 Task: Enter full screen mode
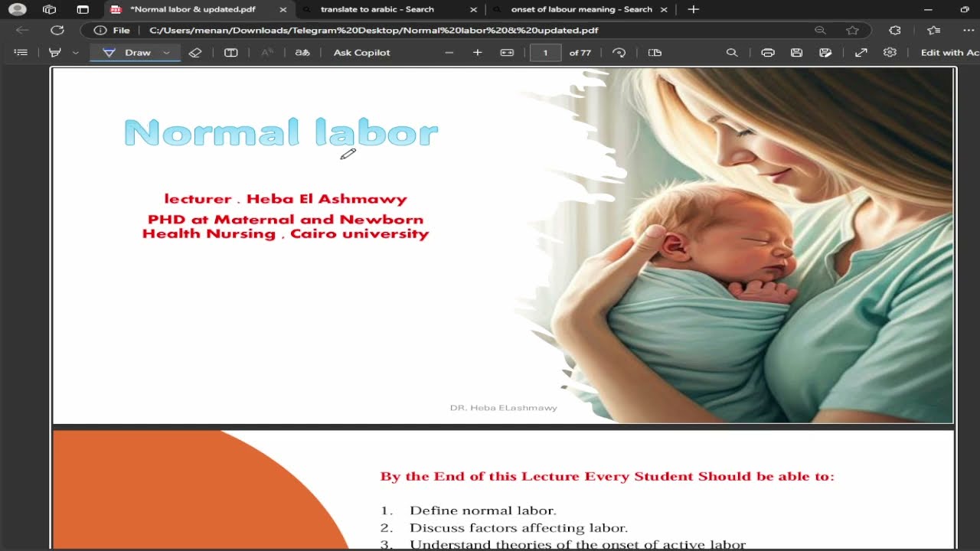point(861,53)
